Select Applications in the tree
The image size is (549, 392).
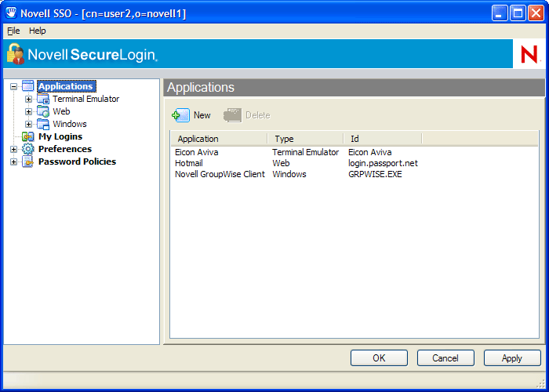coord(66,86)
